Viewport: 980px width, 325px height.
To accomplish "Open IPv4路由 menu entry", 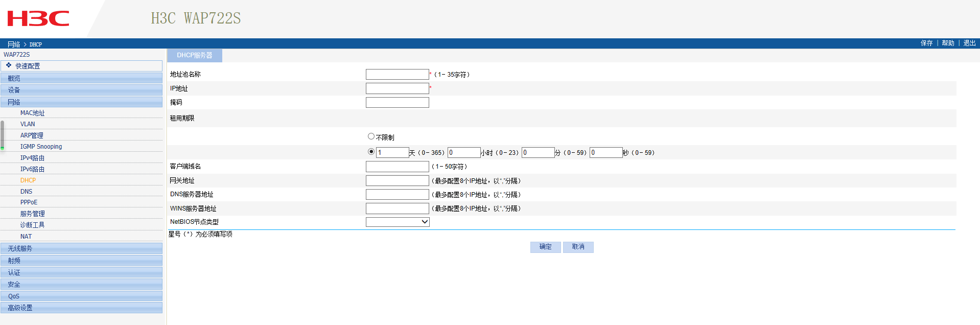I will click(32, 158).
